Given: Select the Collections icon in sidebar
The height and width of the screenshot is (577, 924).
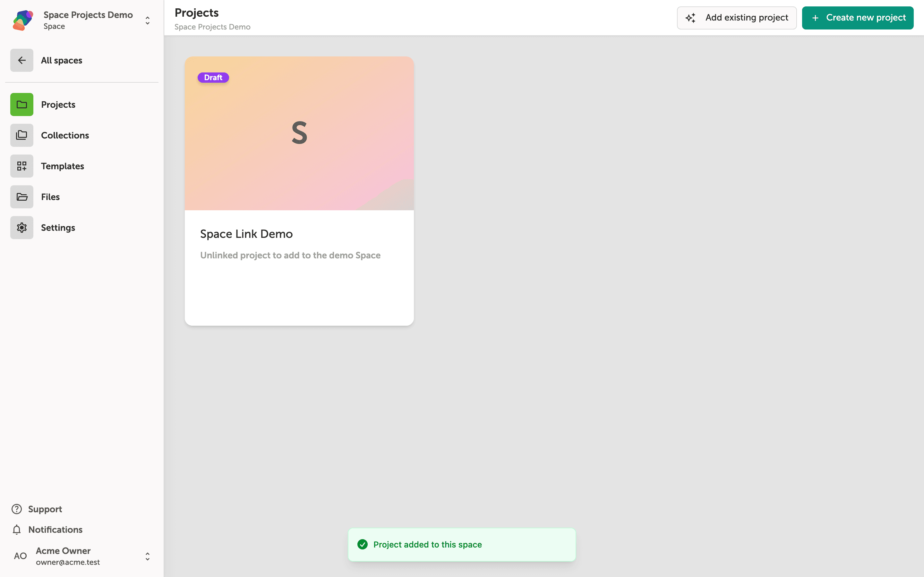Looking at the screenshot, I should [x=22, y=135].
